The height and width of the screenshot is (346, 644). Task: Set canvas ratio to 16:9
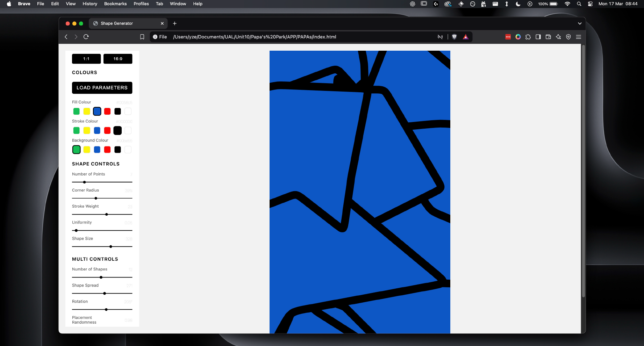click(x=118, y=59)
